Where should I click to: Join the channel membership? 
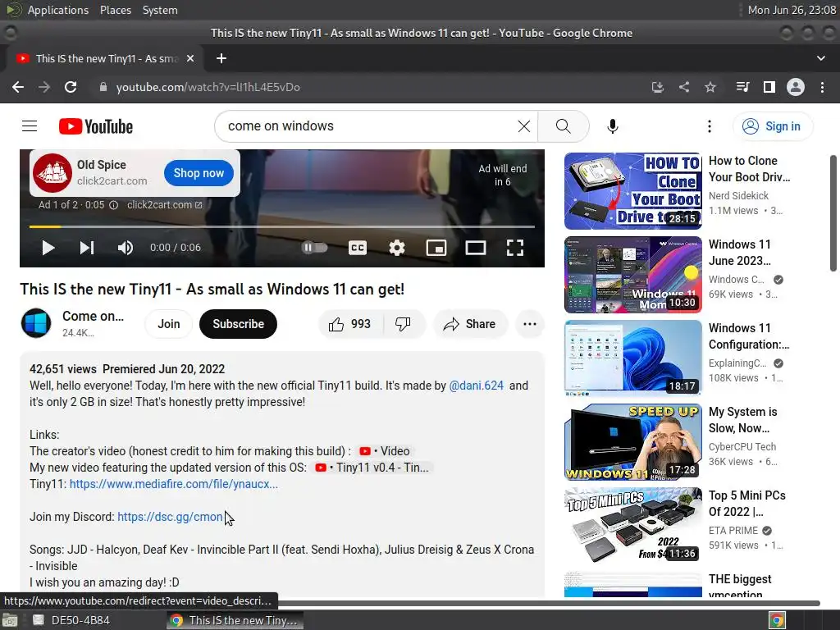click(169, 324)
